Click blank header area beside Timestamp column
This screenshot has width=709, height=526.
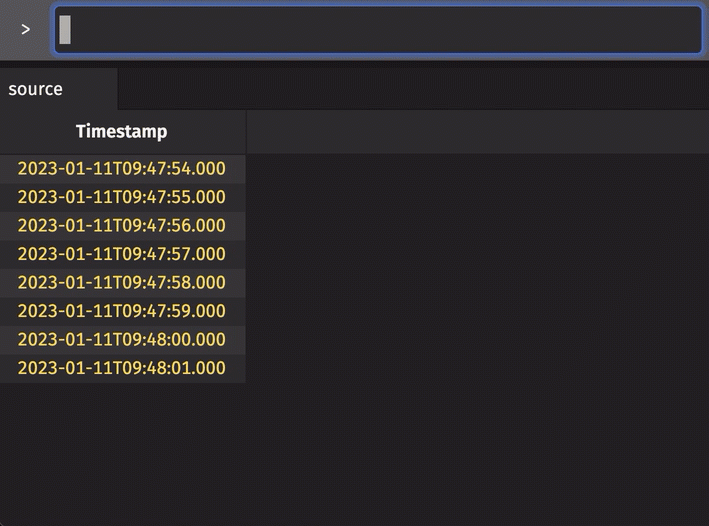pyautogui.click(x=475, y=131)
